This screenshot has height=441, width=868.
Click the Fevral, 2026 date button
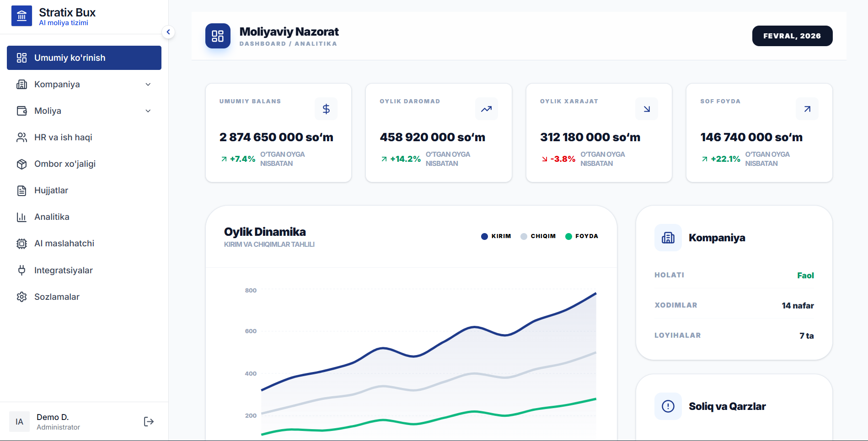point(792,36)
